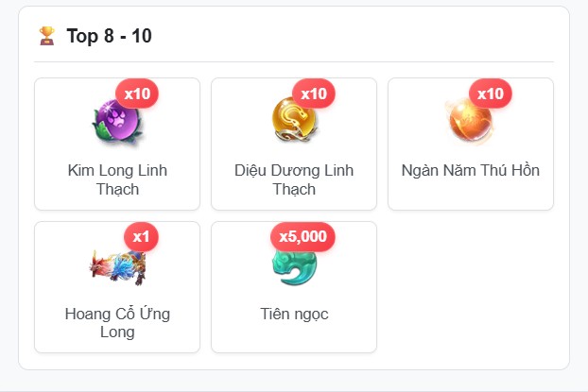Select the orange flaming orb icon

470,121
